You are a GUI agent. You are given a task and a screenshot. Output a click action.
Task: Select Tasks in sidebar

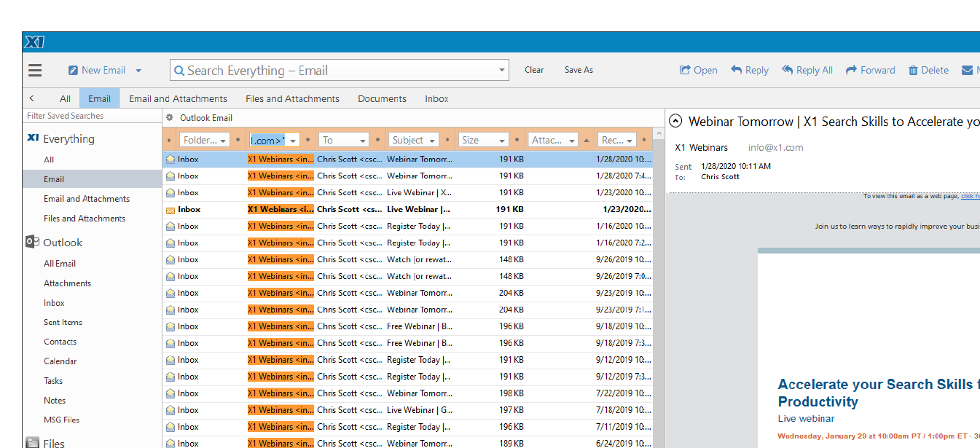tap(53, 381)
